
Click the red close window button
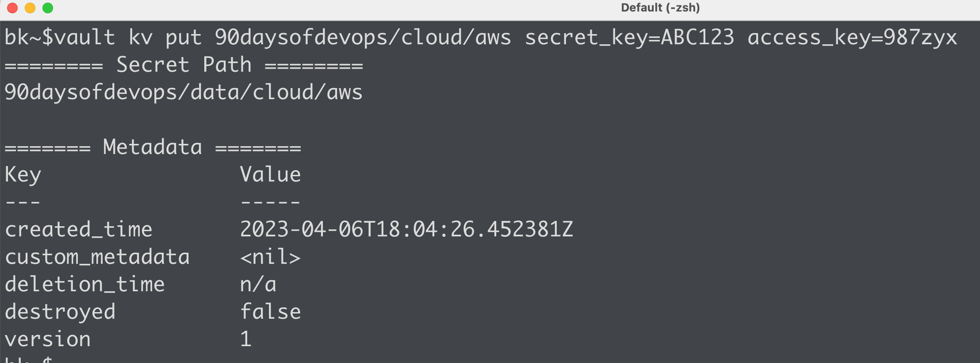pos(12,8)
